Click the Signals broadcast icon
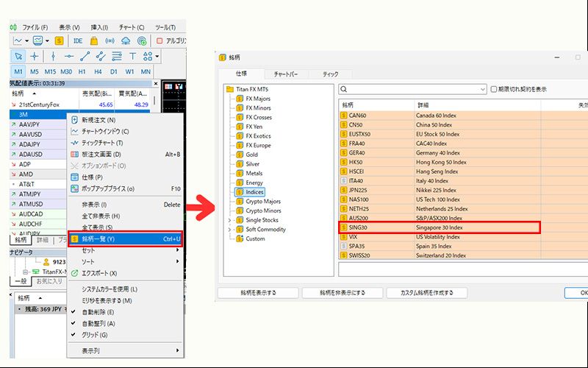 [110, 40]
